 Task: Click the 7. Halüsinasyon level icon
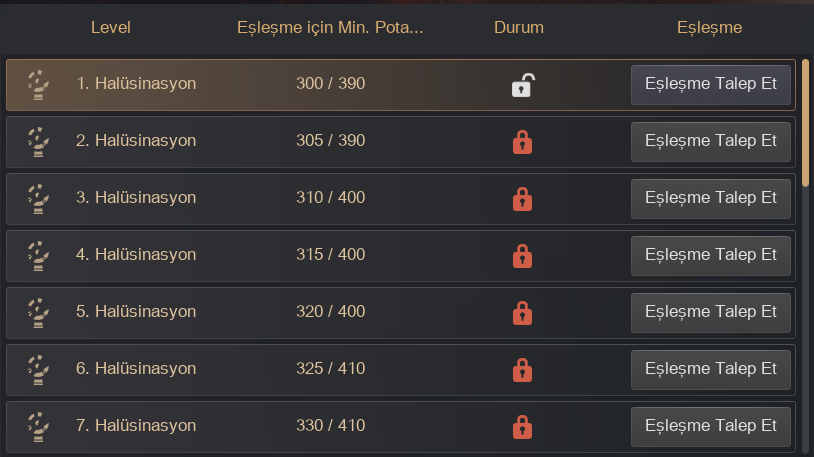point(38,427)
